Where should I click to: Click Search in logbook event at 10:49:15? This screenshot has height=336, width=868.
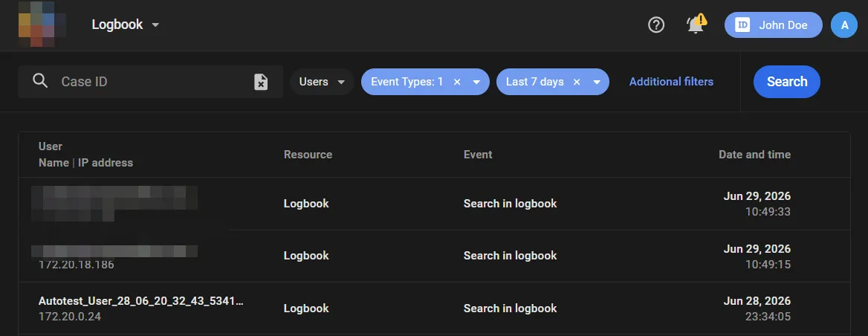click(x=511, y=255)
